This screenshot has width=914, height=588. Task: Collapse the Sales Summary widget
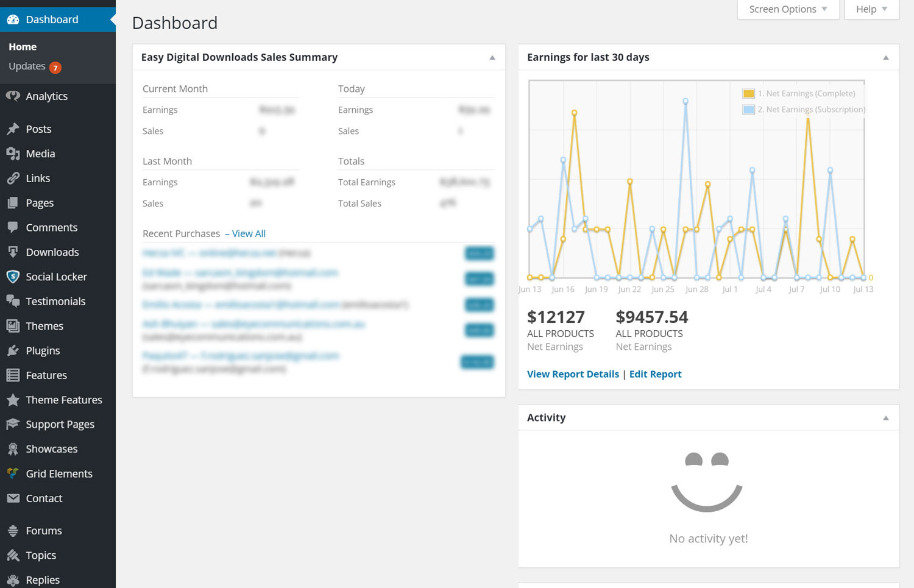click(x=492, y=58)
